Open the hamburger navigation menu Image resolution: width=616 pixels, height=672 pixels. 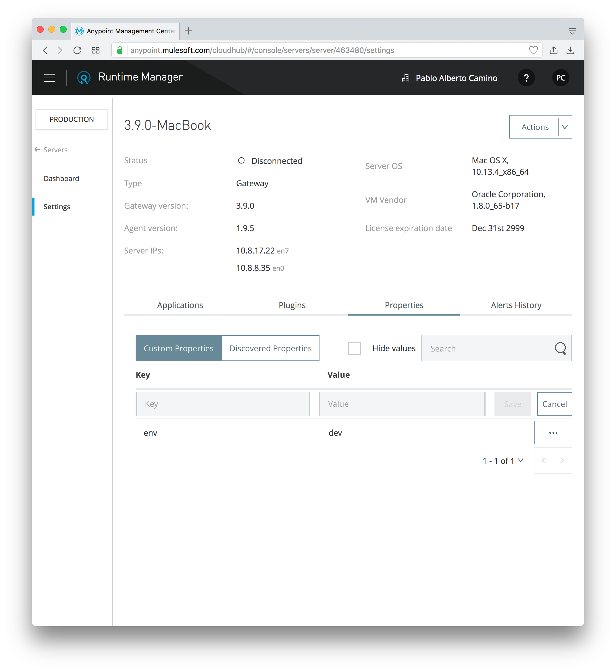point(50,78)
